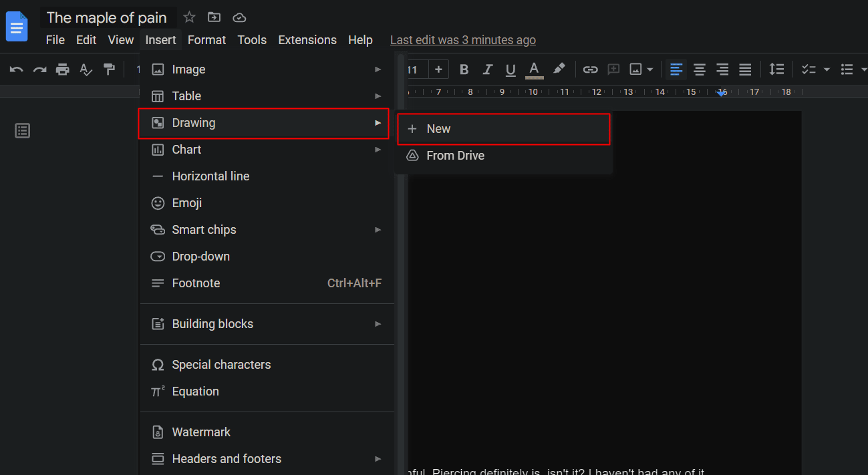
Task: Select the paint format roller icon
Action: 109,69
